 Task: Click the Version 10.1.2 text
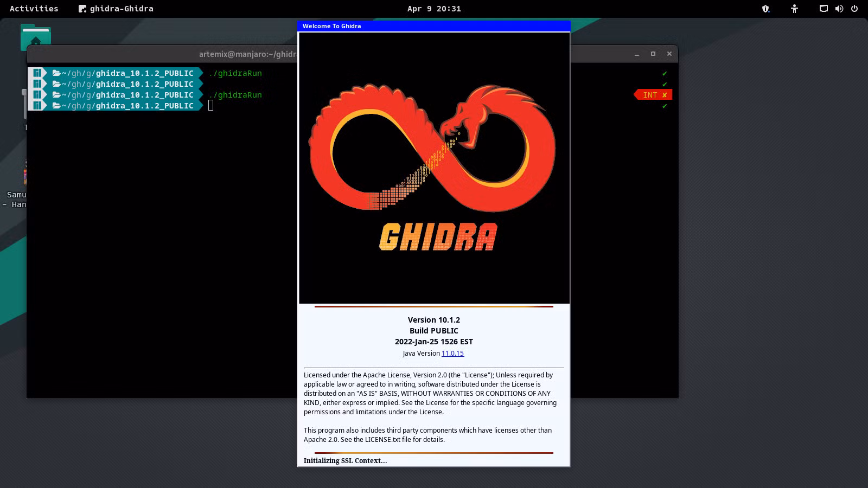pyautogui.click(x=434, y=320)
